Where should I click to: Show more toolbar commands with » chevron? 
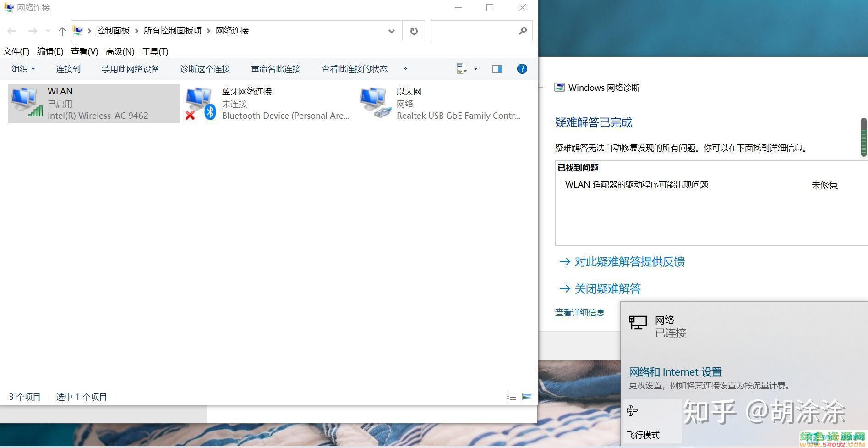click(x=405, y=69)
